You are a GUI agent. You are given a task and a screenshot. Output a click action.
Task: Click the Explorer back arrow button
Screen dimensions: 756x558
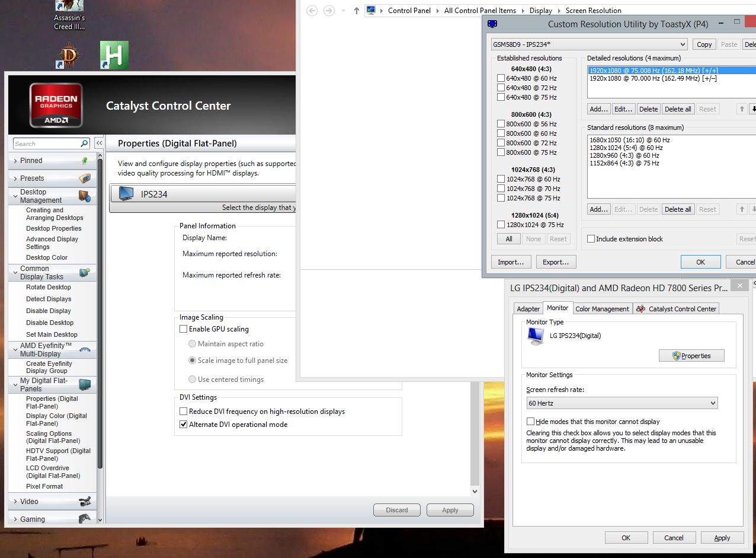click(312, 11)
